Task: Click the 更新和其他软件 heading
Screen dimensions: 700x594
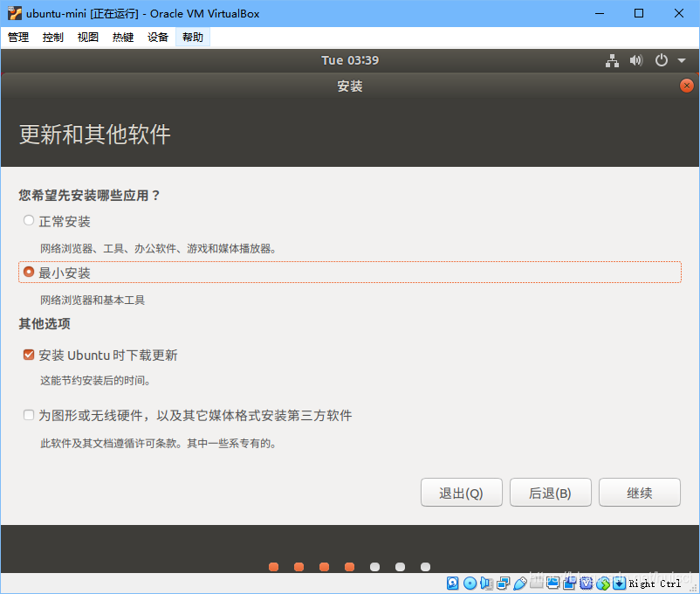Action: [x=94, y=134]
